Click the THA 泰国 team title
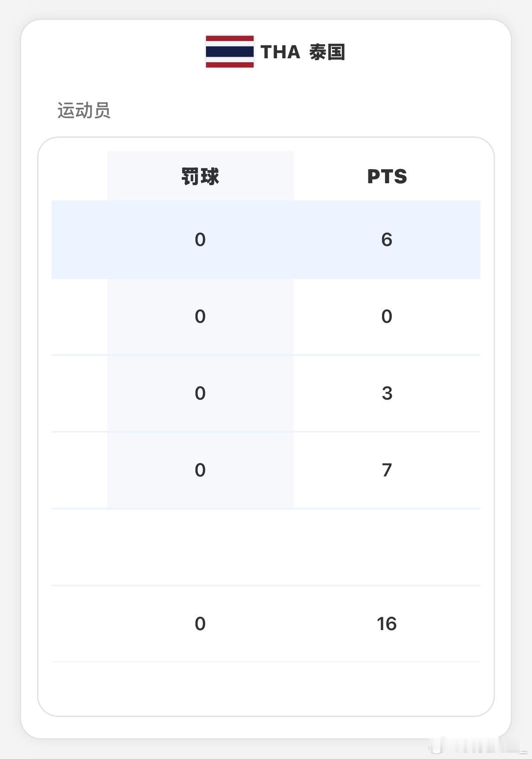This screenshot has height=759, width=532. [303, 52]
